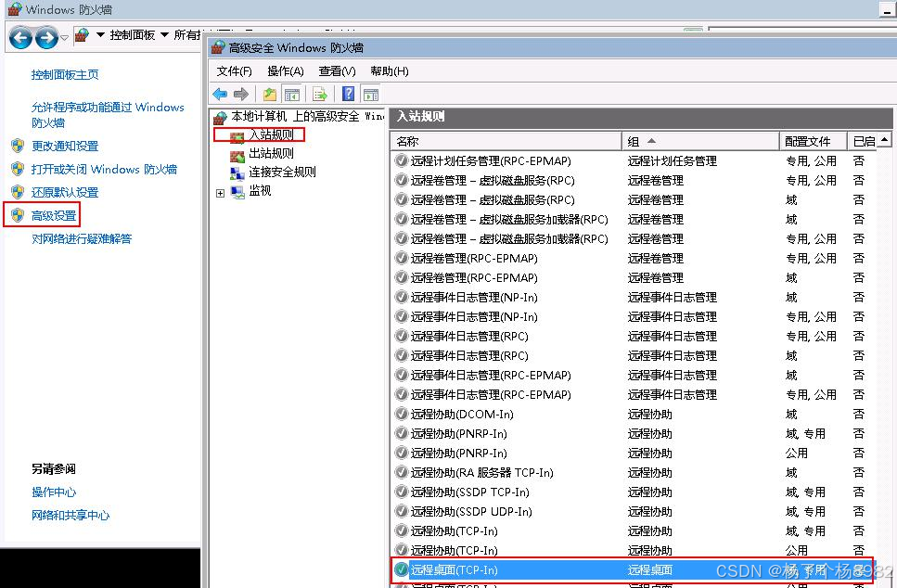Click the 已启 column header
The image size is (897, 588).
(862, 141)
